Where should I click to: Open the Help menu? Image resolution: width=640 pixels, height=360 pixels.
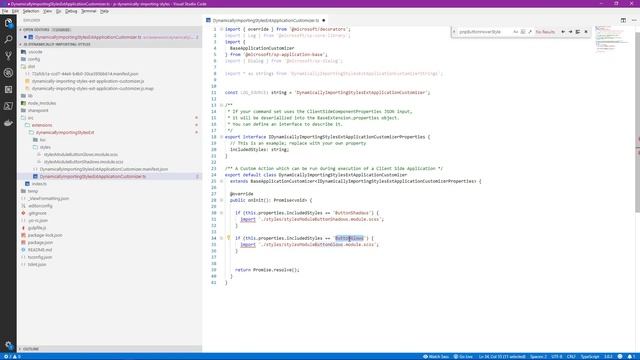click(104, 11)
